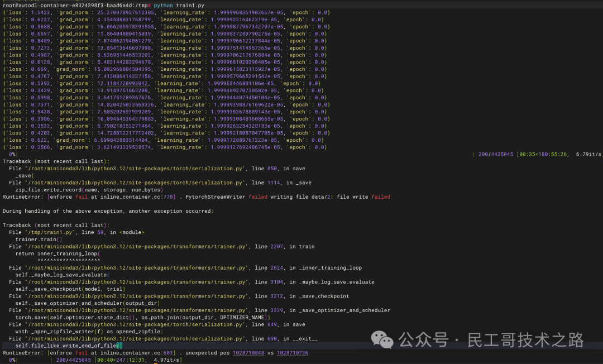Click underlined position number 1028710848
The height and width of the screenshot is (364, 603).
pyautogui.click(x=248, y=353)
